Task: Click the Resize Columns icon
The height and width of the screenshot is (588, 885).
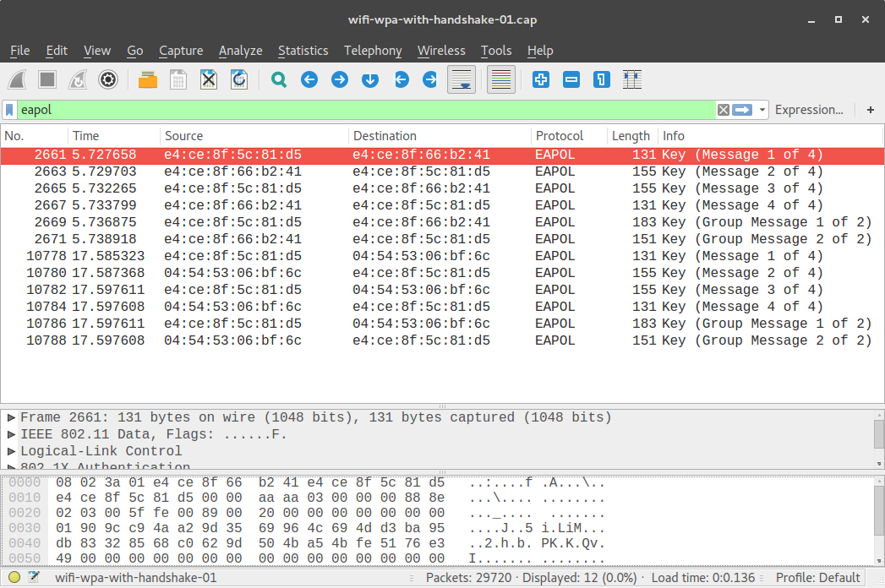Action: click(x=631, y=79)
